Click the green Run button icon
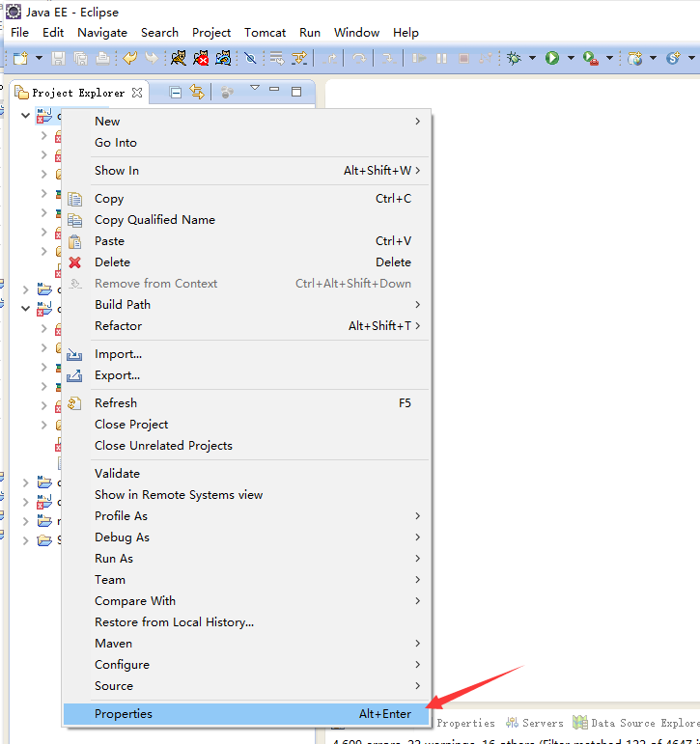Screen dimensions: 700x744 coord(552,58)
